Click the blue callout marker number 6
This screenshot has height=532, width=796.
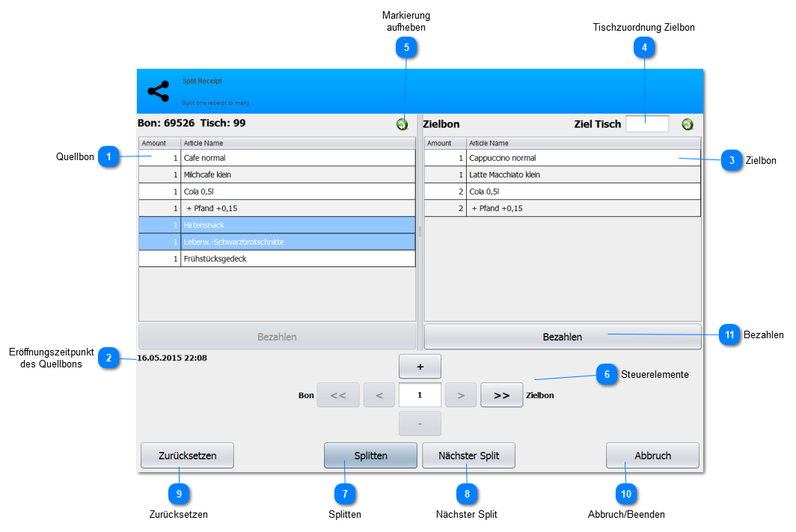[607, 375]
